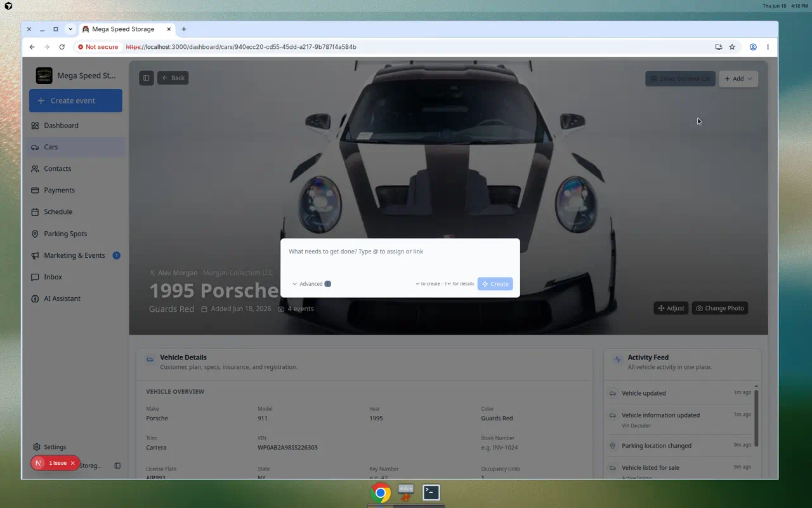Open Settings in the sidebar
Viewport: 812px width, 508px height.
pyautogui.click(x=75, y=447)
